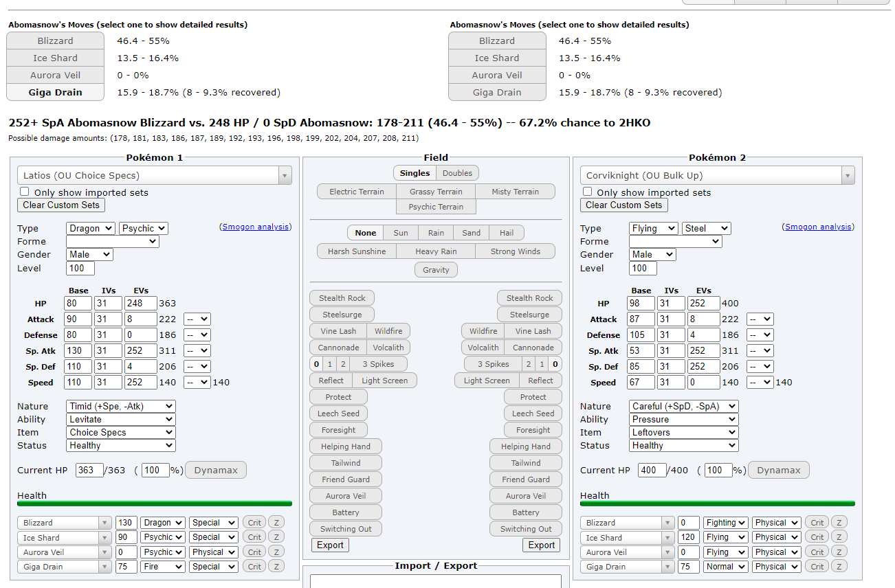Image resolution: width=895 pixels, height=588 pixels.
Task: Open Pokémon 2 Ice Shard move type dropdown
Action: (x=725, y=537)
